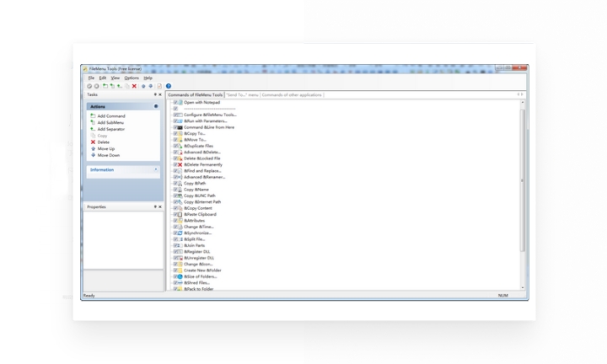Click the Add SubMenu icon in the toolbar
The height and width of the screenshot is (364, 607).
tap(112, 86)
